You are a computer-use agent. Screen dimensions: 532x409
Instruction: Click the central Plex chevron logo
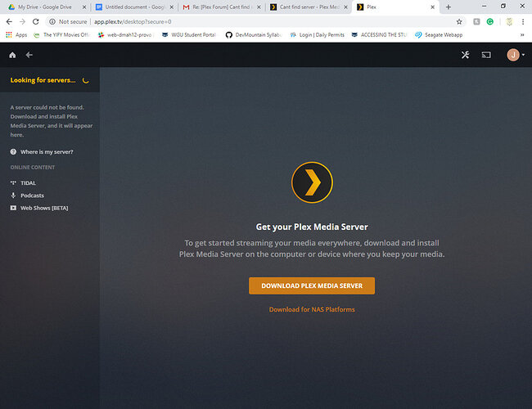312,182
